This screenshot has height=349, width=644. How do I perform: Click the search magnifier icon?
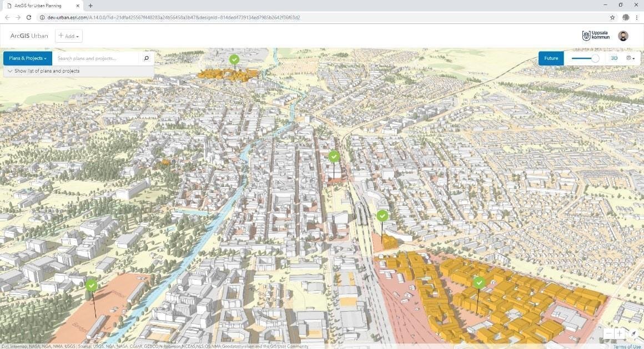tap(147, 58)
